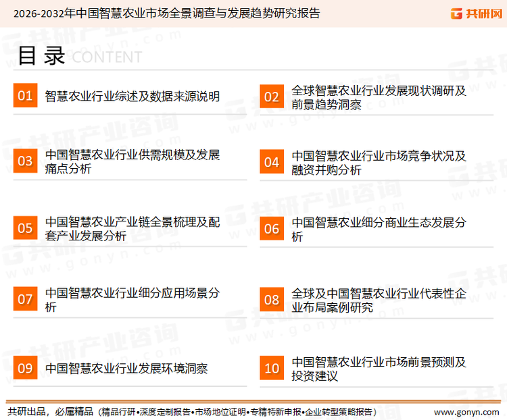
Task: Click footer slogan 共研出品，必属精品
Action: click(x=50, y=411)
